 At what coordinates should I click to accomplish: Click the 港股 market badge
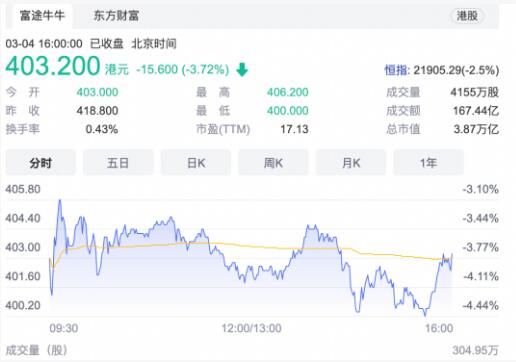467,16
